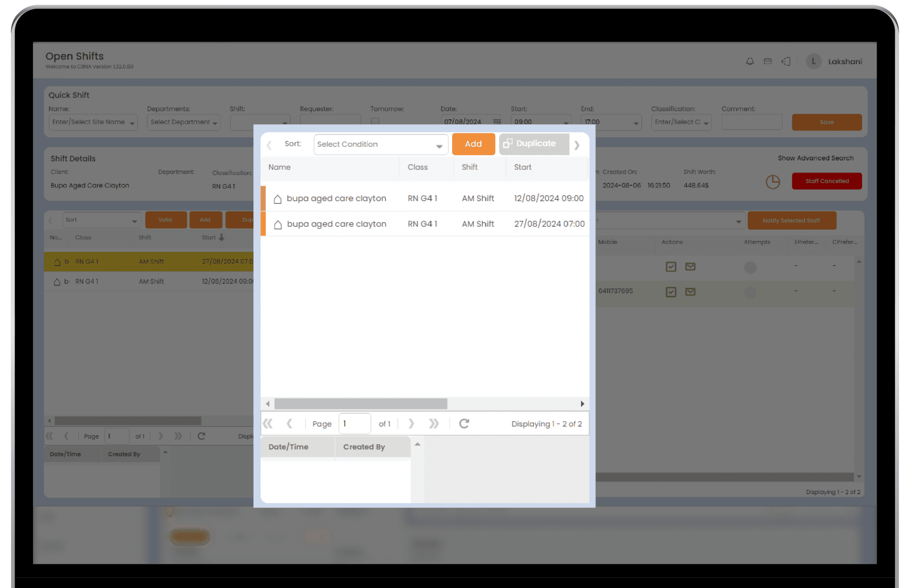
Task: Click the background Add button
Action: pos(206,220)
